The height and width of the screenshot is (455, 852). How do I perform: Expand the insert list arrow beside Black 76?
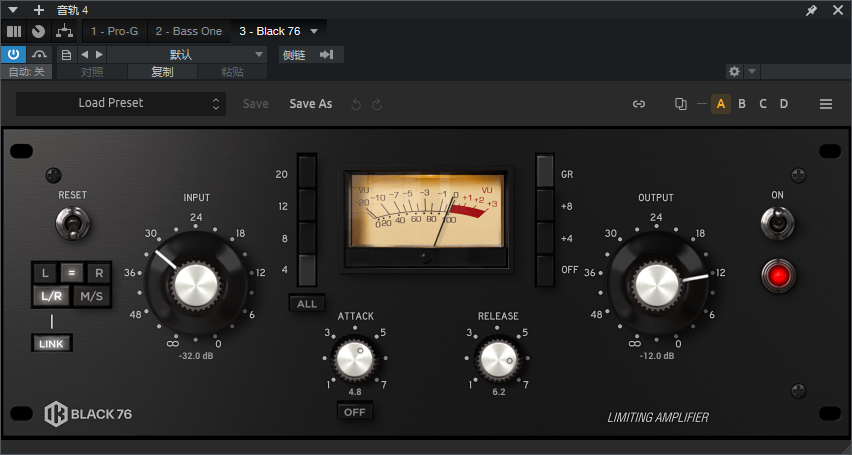point(314,32)
